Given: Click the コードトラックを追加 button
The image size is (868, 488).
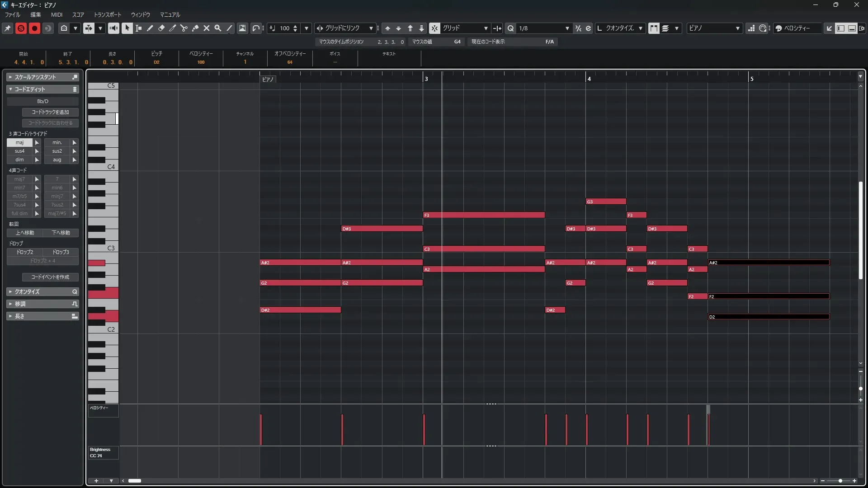Looking at the screenshot, I should [50, 112].
